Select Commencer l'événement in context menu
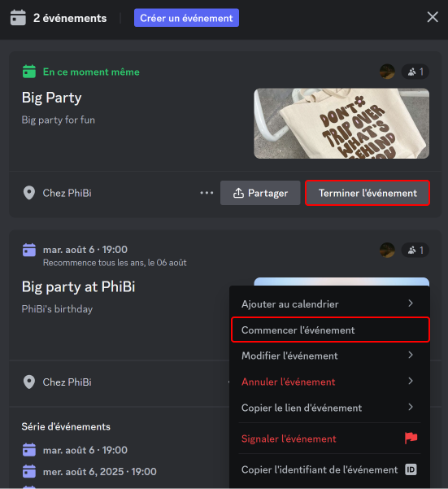This screenshot has height=489, width=448. [330, 330]
